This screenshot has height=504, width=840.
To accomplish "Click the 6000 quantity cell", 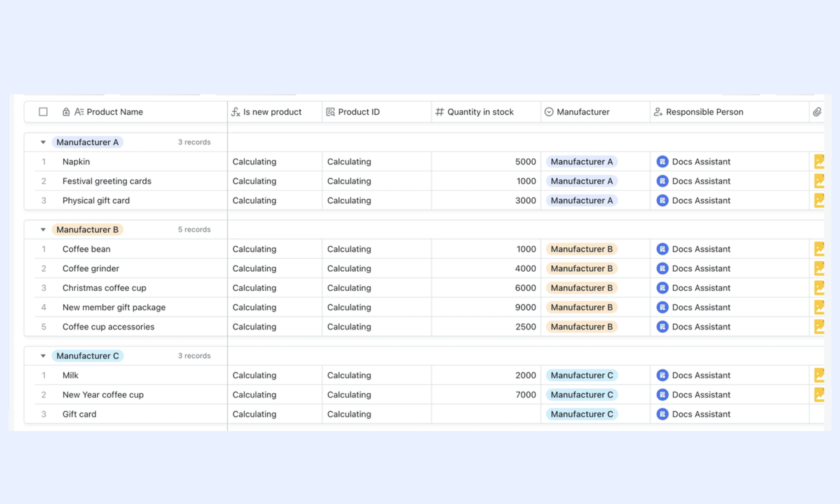I will click(x=486, y=288).
